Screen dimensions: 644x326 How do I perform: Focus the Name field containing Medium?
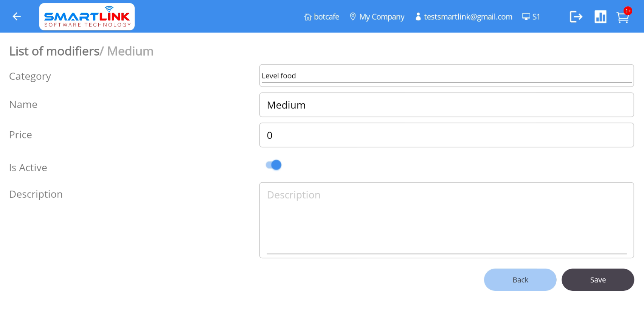pyautogui.click(x=446, y=105)
